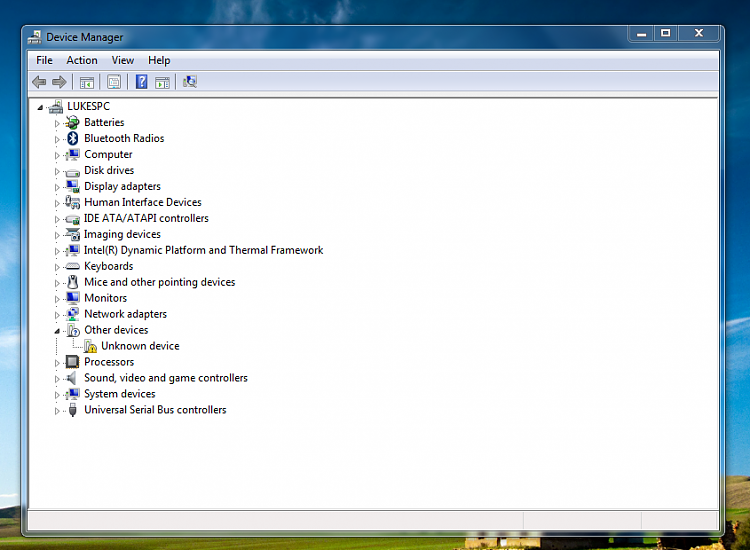750x550 pixels.
Task: Click Scan for hardware changes icon
Action: pos(190,82)
